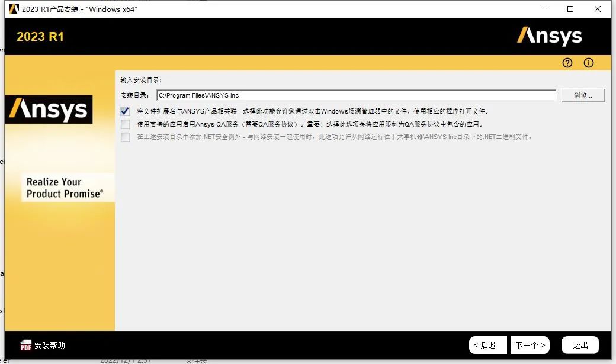Click the 退出 Exit button

coord(579,344)
